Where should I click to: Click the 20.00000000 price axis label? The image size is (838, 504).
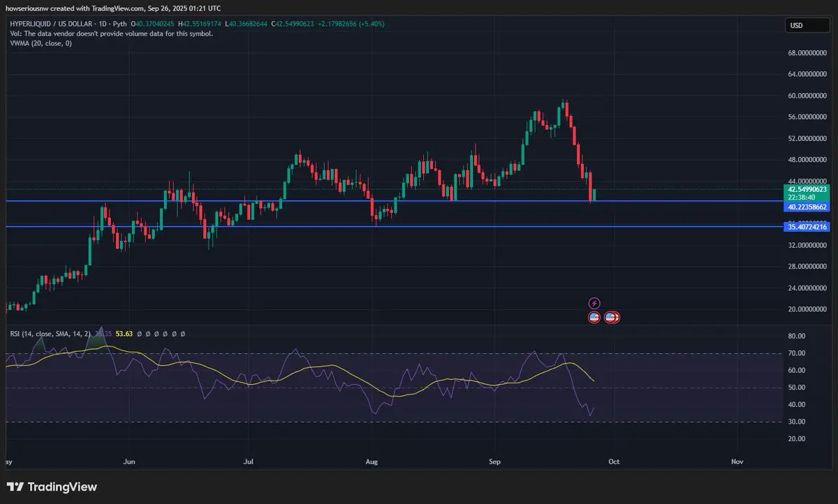coord(807,309)
